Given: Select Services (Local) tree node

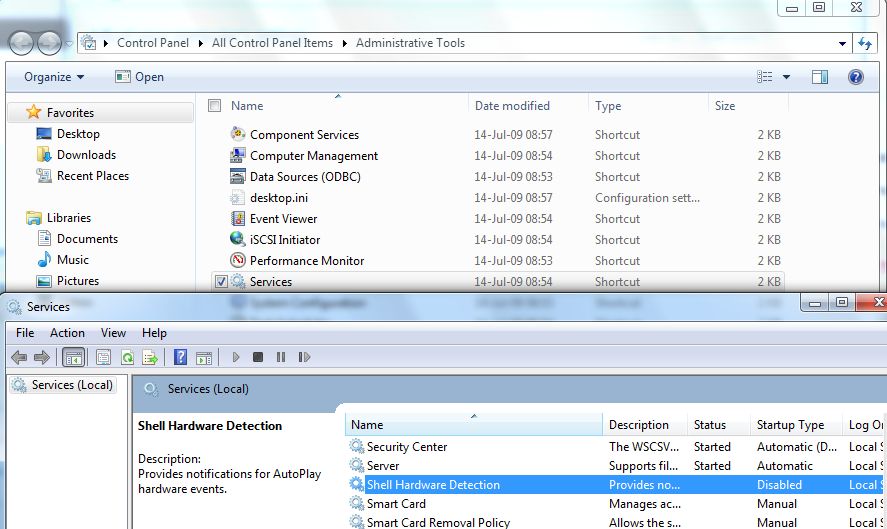Looking at the screenshot, I should (x=63, y=385).
